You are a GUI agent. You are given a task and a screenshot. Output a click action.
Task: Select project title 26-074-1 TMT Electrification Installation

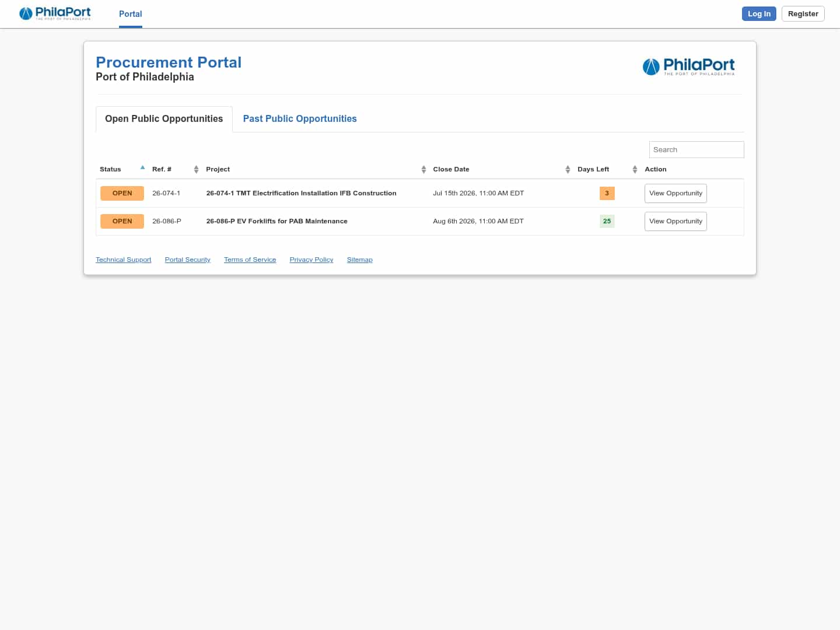[x=301, y=193]
